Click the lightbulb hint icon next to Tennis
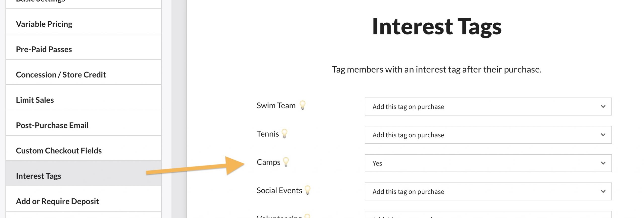Screen dimensions: 644x218 tap(285, 134)
